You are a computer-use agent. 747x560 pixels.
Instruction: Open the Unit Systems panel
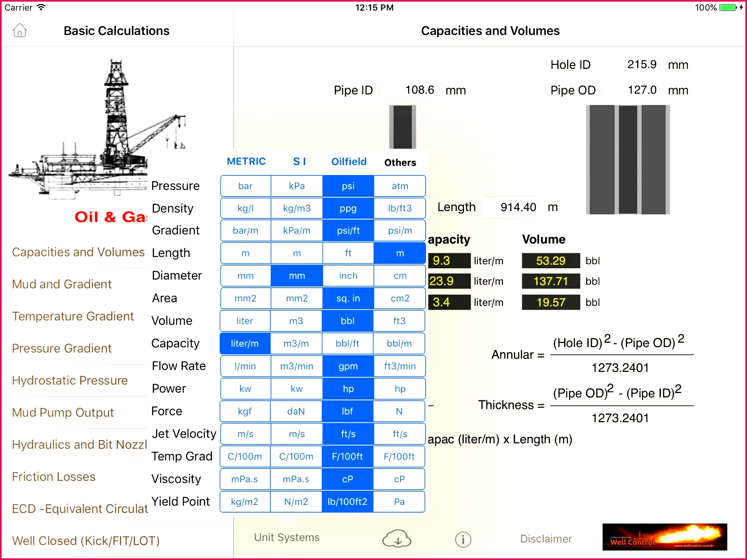(x=286, y=537)
